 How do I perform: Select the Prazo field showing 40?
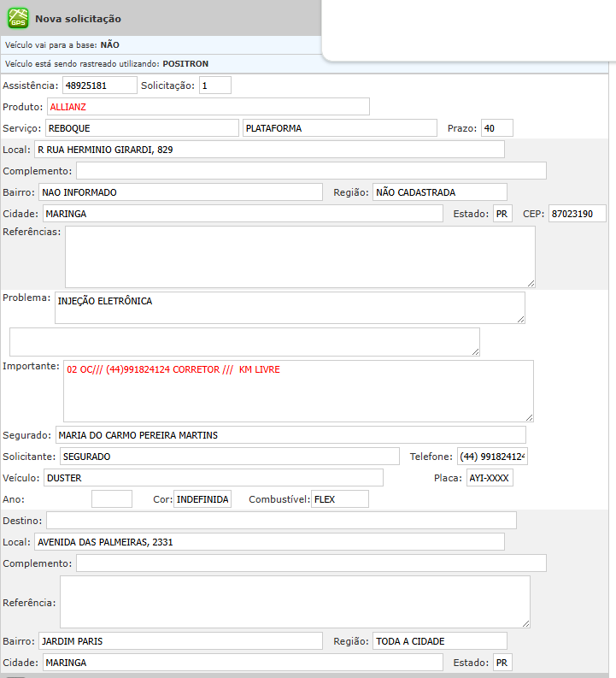tap(496, 128)
